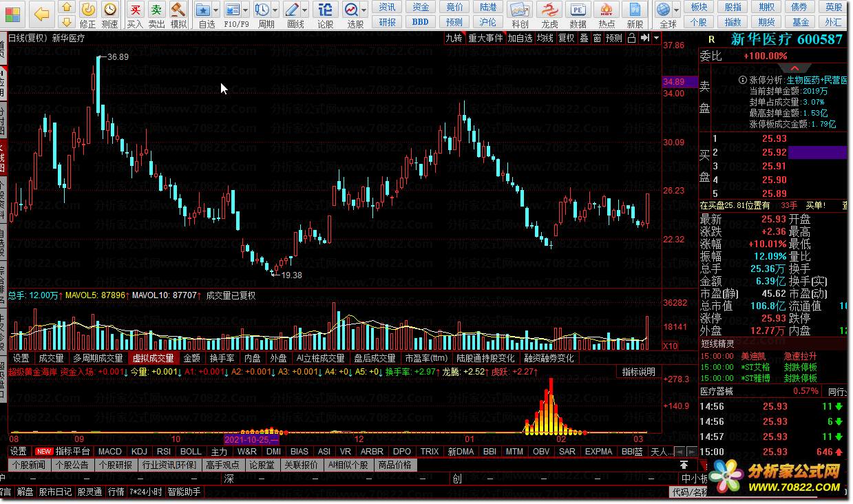The height and width of the screenshot is (504, 853).
Task: Open the 模拟 simulation gavel icon
Action: 178,14
